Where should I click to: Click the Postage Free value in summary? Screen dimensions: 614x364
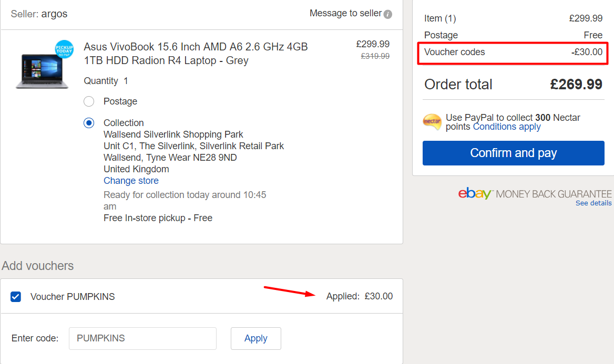click(x=593, y=35)
